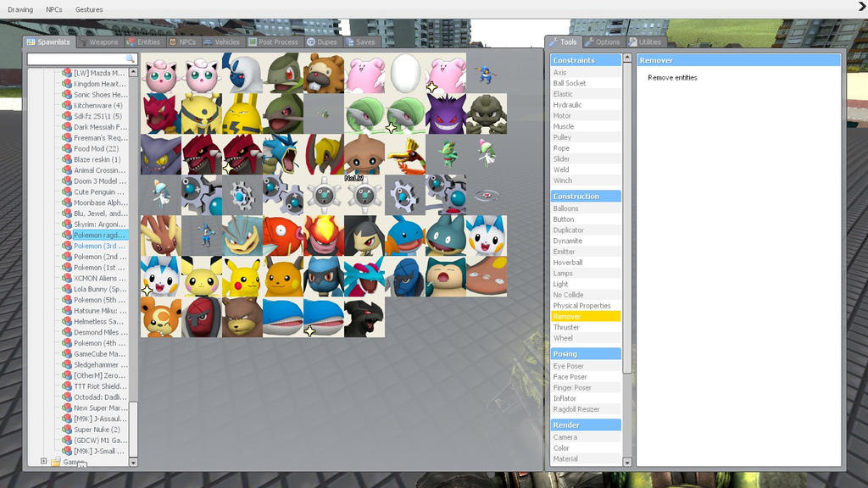Click the Saves tab disk icon
Screen dimensions: 868x488
pyautogui.click(x=349, y=41)
